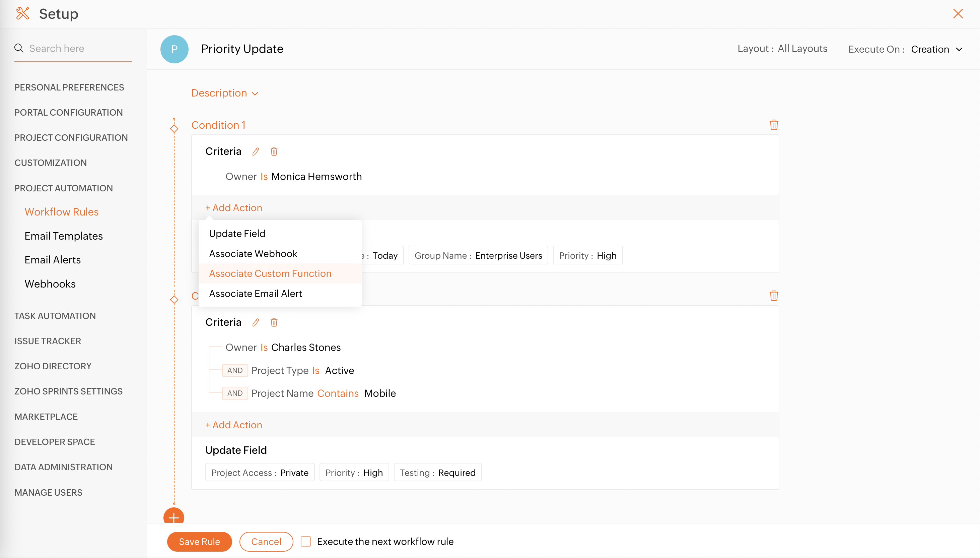Click Owner Is Monica Hemsworth criterion
980x558 pixels.
(x=293, y=176)
